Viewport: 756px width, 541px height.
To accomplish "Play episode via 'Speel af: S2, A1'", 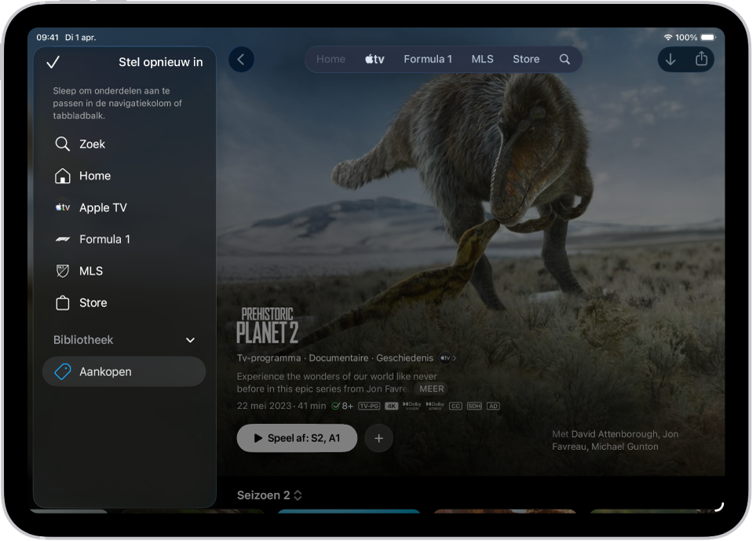I will (x=297, y=438).
